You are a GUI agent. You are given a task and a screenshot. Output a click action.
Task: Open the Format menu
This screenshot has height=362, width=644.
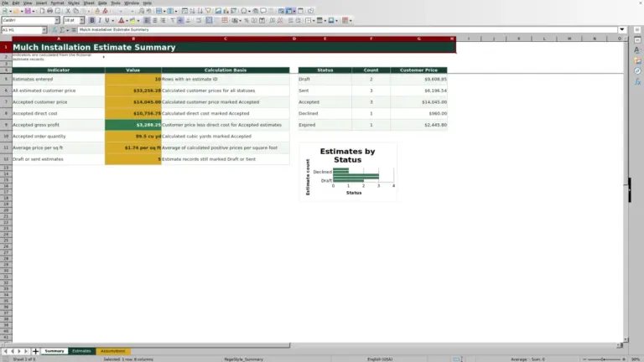[x=57, y=3]
